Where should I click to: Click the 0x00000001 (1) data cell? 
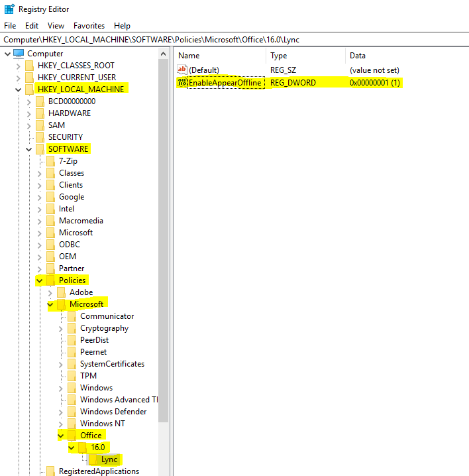375,83
